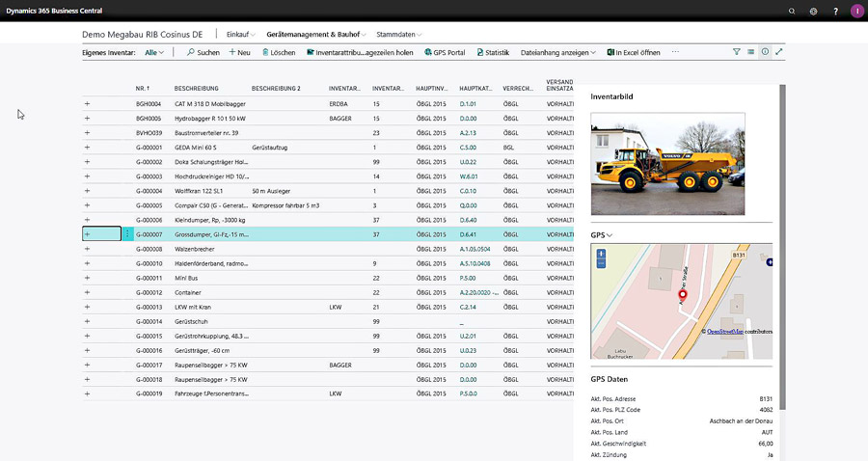Sort by BESCHREIBUNG 2 column header
The width and height of the screenshot is (868, 461).
pos(276,89)
